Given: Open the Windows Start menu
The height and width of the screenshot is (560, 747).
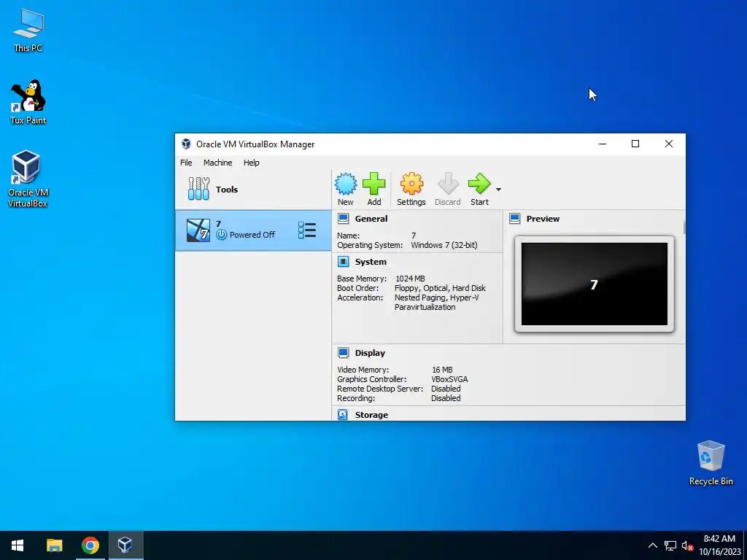Looking at the screenshot, I should (x=18, y=545).
